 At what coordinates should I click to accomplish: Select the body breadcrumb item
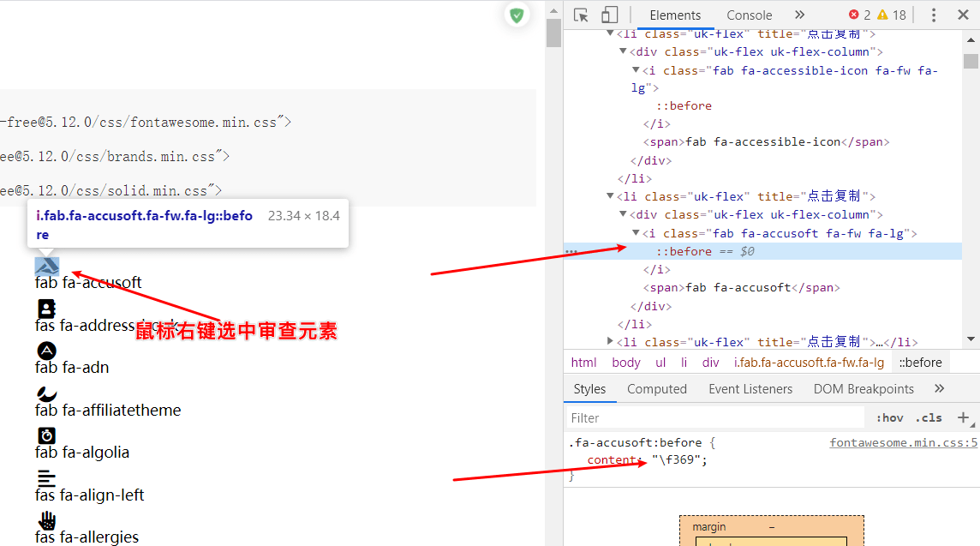625,363
